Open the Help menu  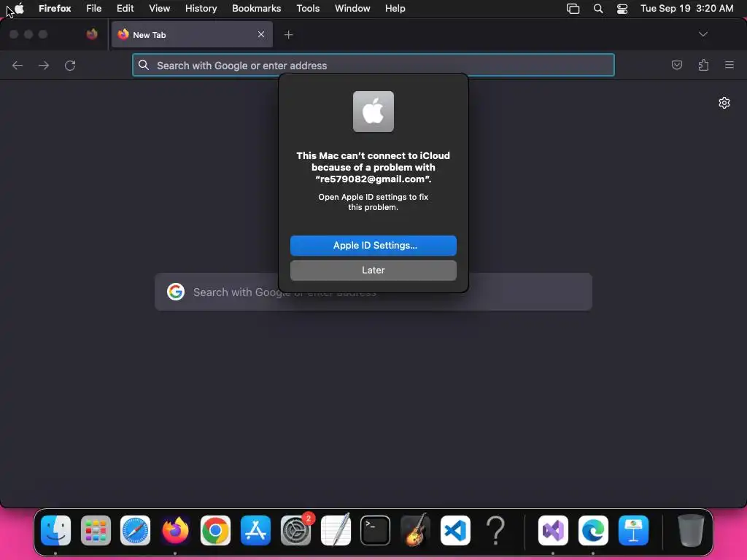coord(395,9)
